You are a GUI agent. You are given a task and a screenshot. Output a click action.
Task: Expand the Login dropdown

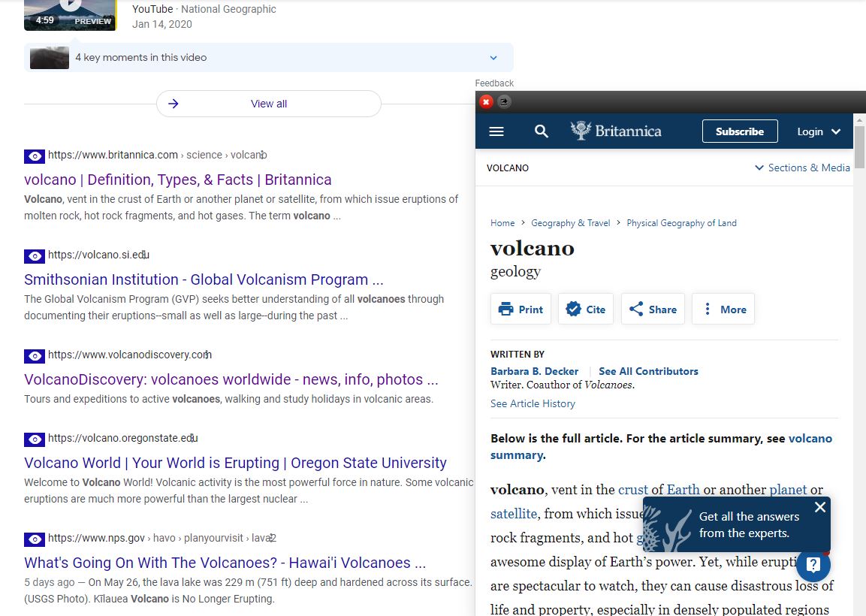[818, 131]
